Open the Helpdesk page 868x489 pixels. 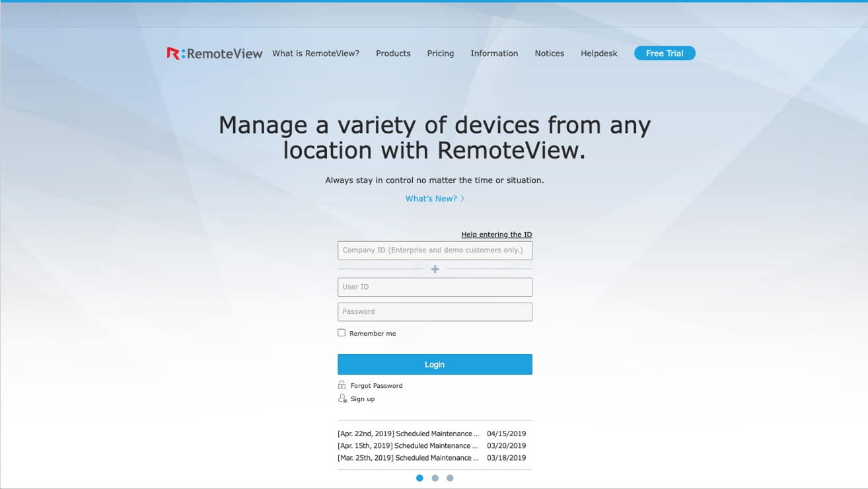(x=599, y=54)
